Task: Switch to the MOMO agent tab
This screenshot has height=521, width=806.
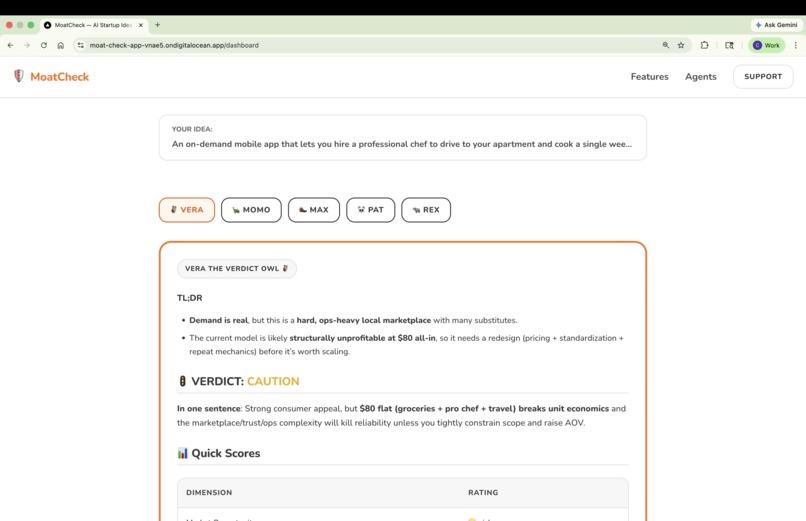Action: pos(251,210)
